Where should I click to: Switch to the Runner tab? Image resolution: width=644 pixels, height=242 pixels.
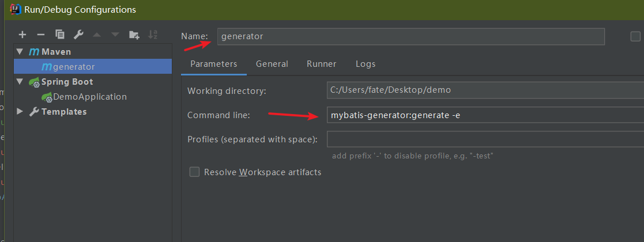tap(322, 64)
